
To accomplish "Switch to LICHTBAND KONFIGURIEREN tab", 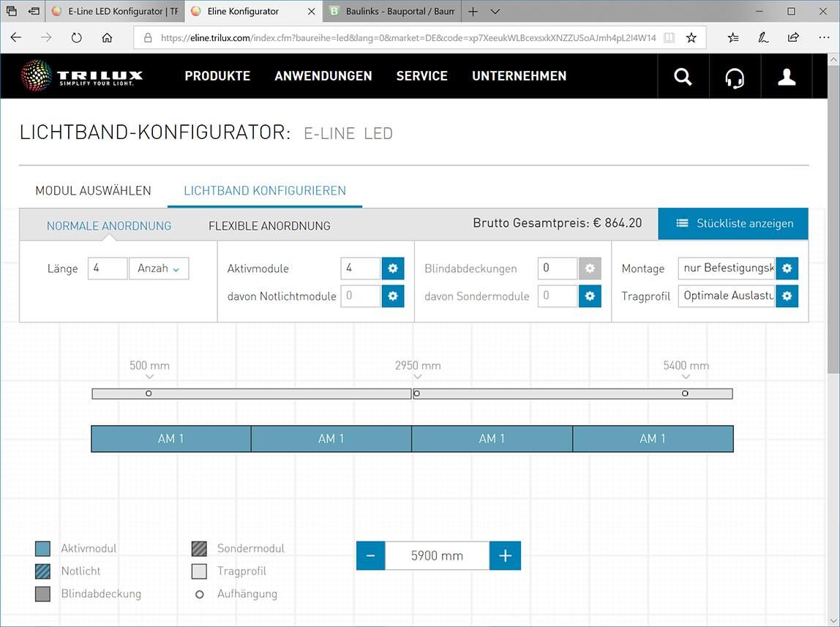I will 265,191.
